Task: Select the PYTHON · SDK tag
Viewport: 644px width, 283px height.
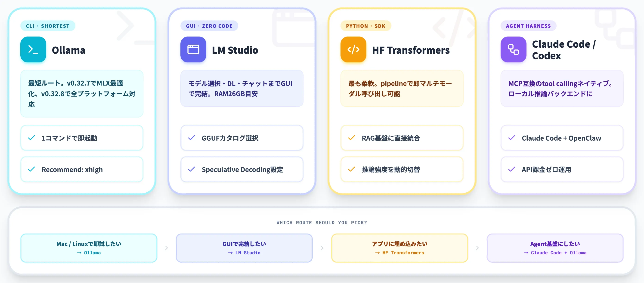Action: (366, 26)
